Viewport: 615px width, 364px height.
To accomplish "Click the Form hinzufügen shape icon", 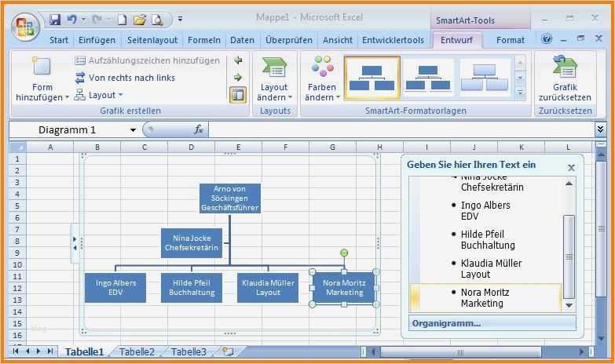I will point(42,66).
